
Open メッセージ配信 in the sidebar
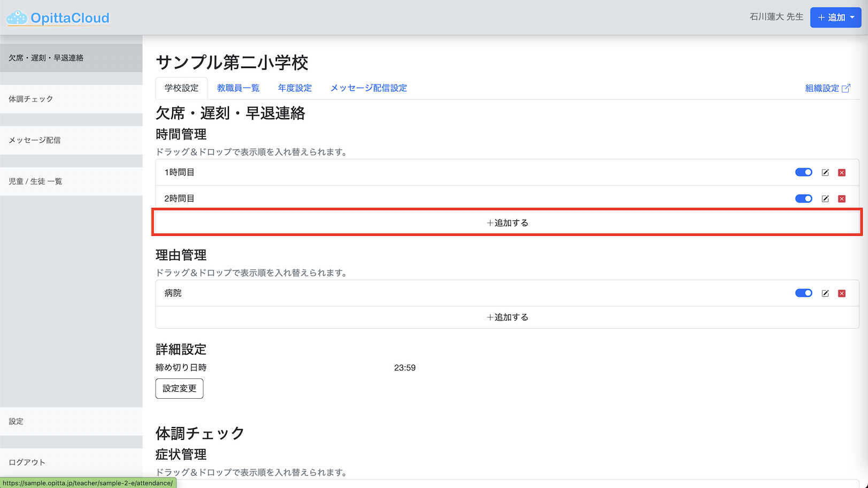click(71, 140)
